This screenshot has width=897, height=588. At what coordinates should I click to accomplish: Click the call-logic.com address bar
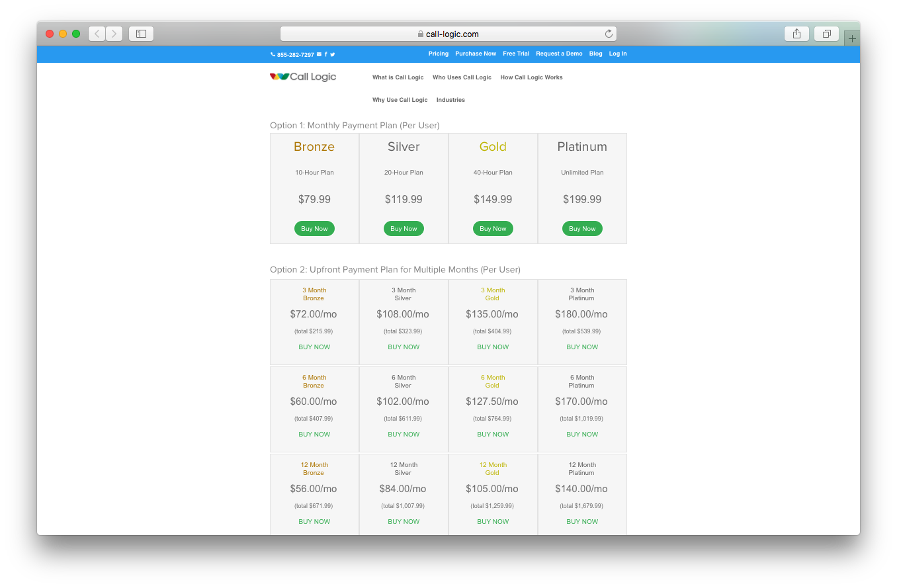click(448, 34)
